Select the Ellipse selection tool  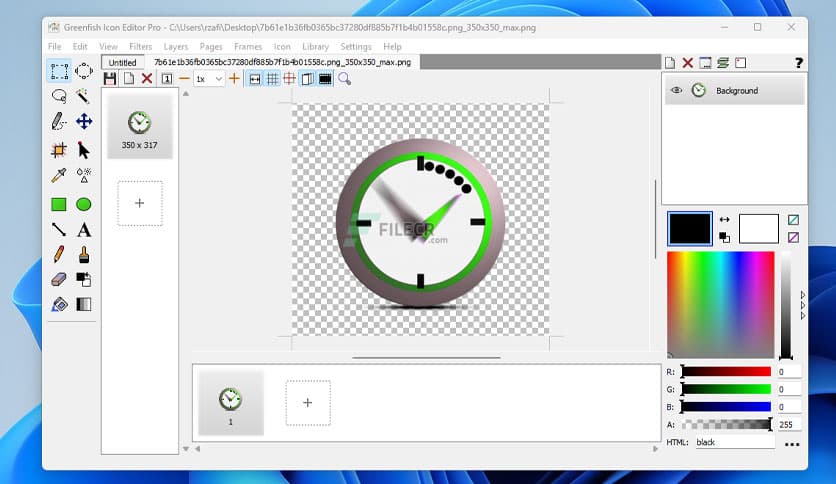coord(84,71)
